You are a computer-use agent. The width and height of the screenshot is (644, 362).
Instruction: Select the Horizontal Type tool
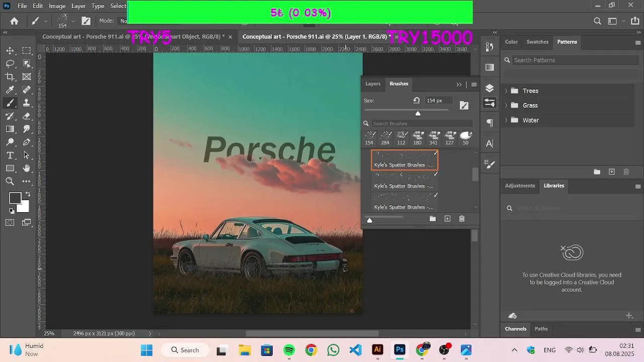(x=10, y=155)
